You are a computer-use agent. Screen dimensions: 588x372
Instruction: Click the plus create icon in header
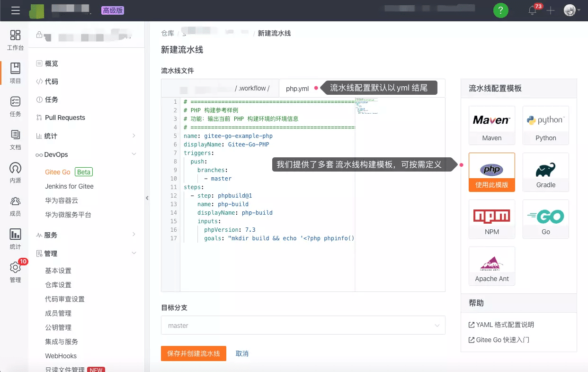coord(551,10)
